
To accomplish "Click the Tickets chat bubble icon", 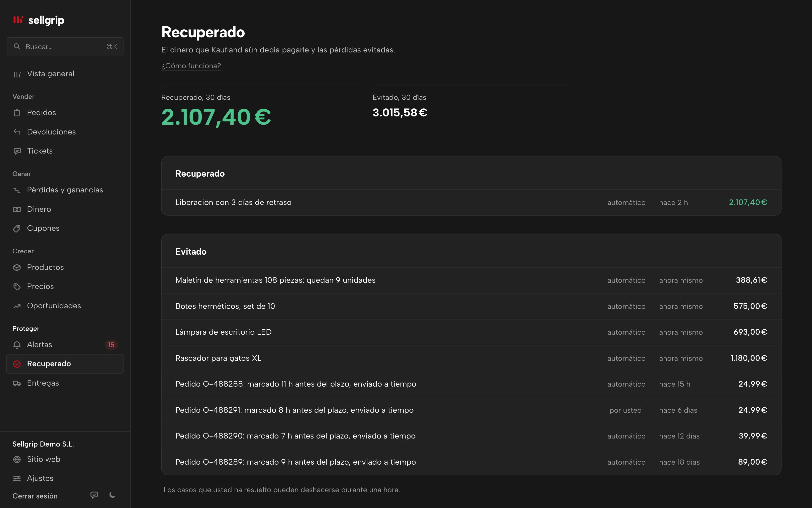I will pyautogui.click(x=17, y=151).
